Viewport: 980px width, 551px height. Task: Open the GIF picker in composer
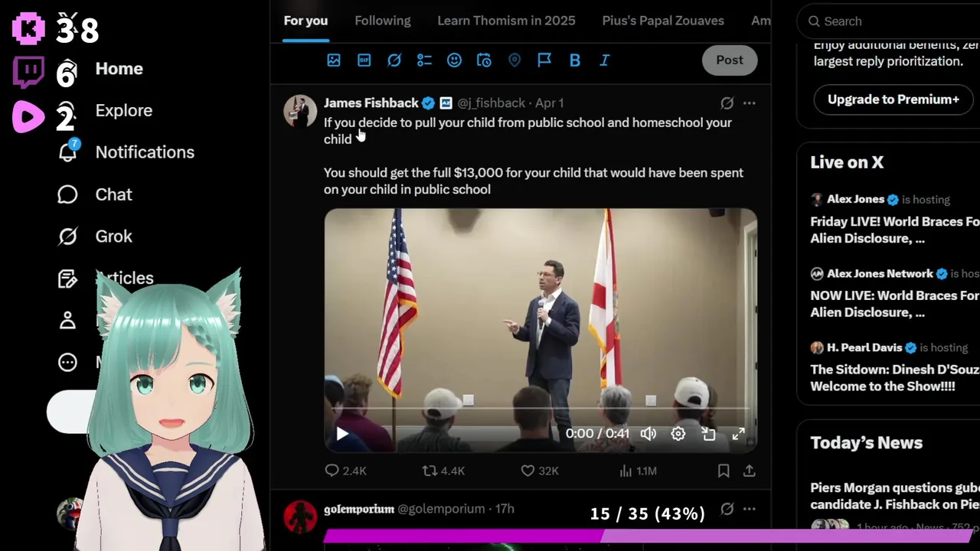point(364,60)
